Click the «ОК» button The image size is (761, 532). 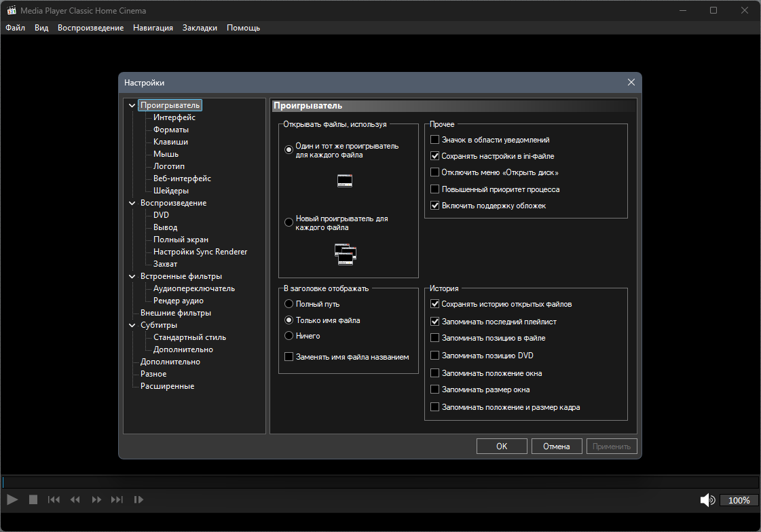[x=502, y=446]
